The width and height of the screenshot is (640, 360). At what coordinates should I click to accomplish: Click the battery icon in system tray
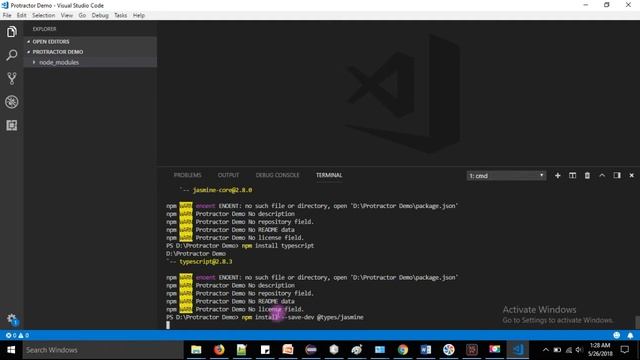click(557, 350)
